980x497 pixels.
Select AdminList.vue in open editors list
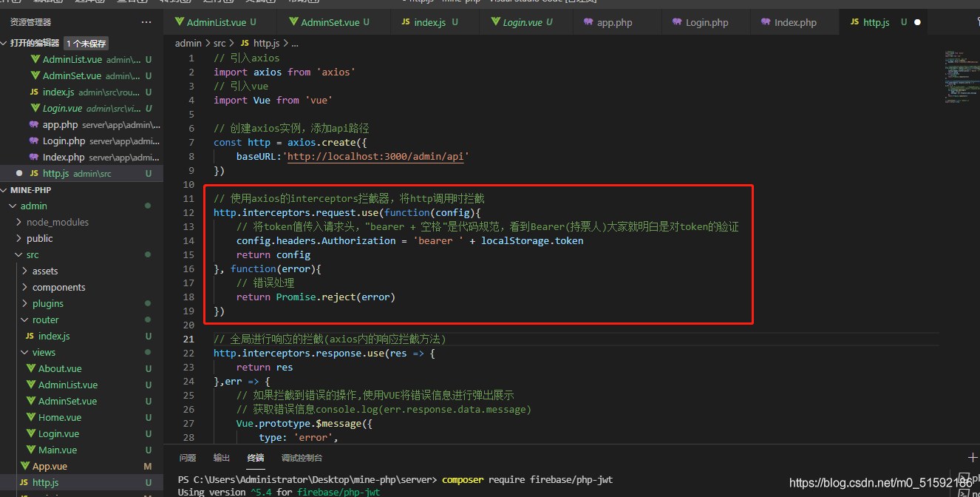[81, 59]
